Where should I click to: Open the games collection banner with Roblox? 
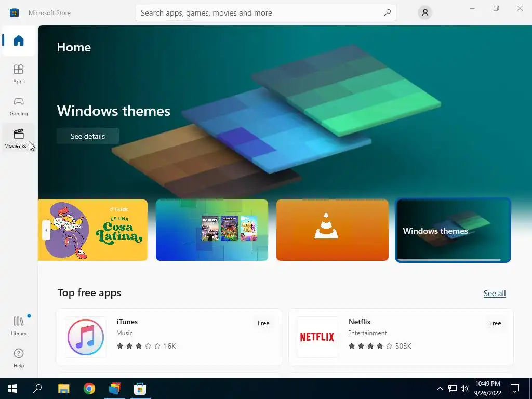212,230
